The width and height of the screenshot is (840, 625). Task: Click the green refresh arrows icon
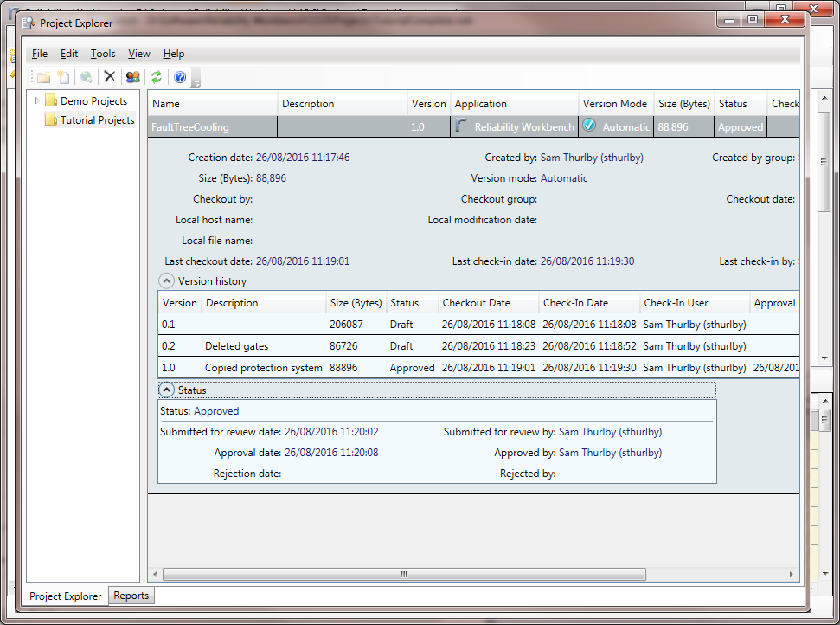click(157, 77)
